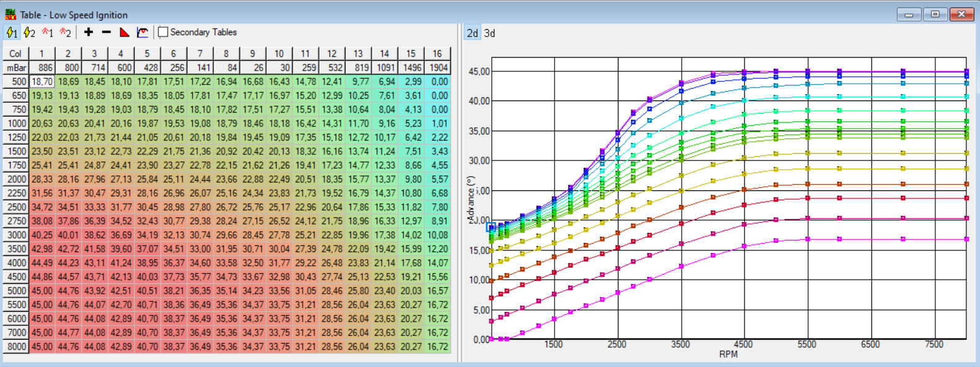Click cell 15,56 in row 4500
The width and height of the screenshot is (980, 367).
click(x=437, y=276)
